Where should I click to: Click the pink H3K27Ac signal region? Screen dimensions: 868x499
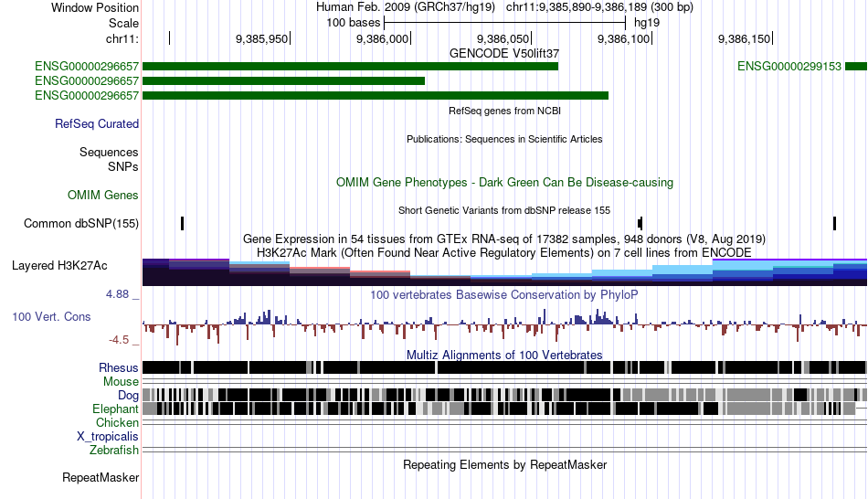pos(320,270)
